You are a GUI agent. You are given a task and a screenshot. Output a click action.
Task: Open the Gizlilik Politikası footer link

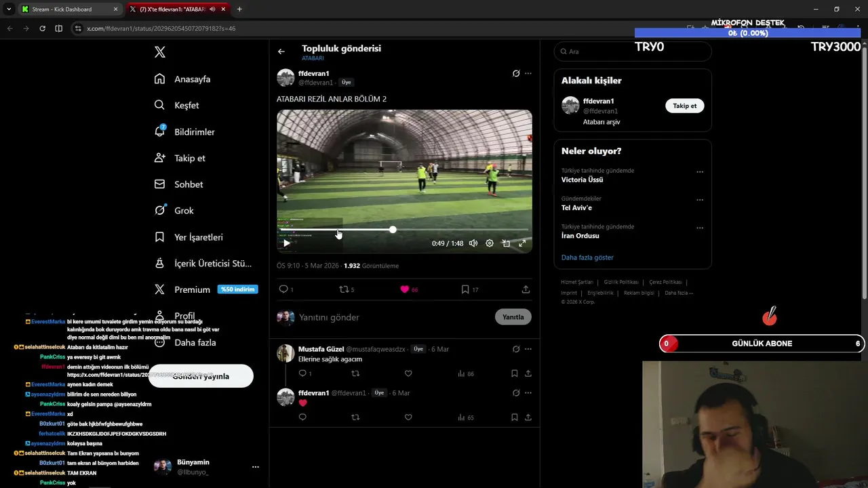[x=621, y=282]
